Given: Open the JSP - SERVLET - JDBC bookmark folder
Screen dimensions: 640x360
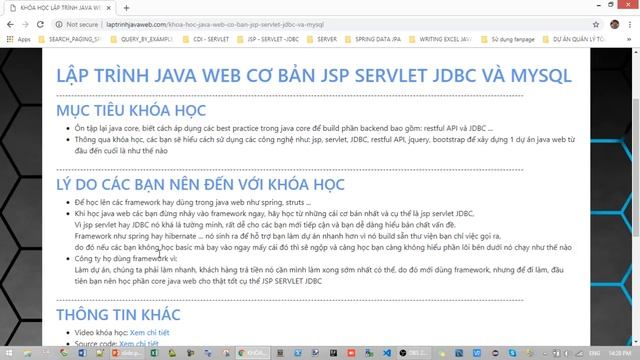Looking at the screenshot, I should [268, 39].
